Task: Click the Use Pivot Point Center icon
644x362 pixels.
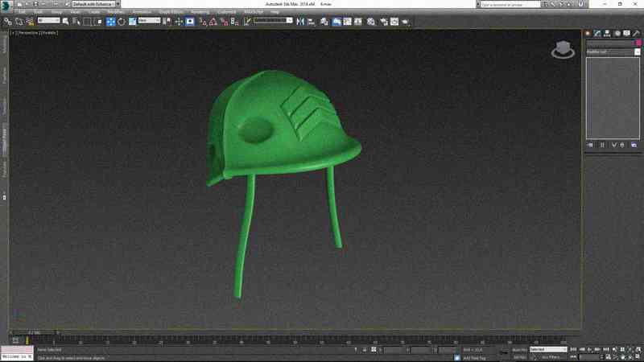Action: coord(167,22)
